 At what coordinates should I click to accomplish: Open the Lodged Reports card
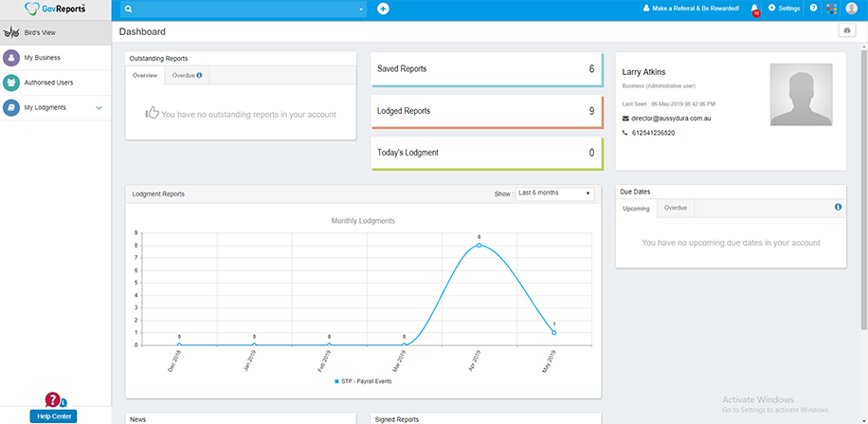(486, 111)
